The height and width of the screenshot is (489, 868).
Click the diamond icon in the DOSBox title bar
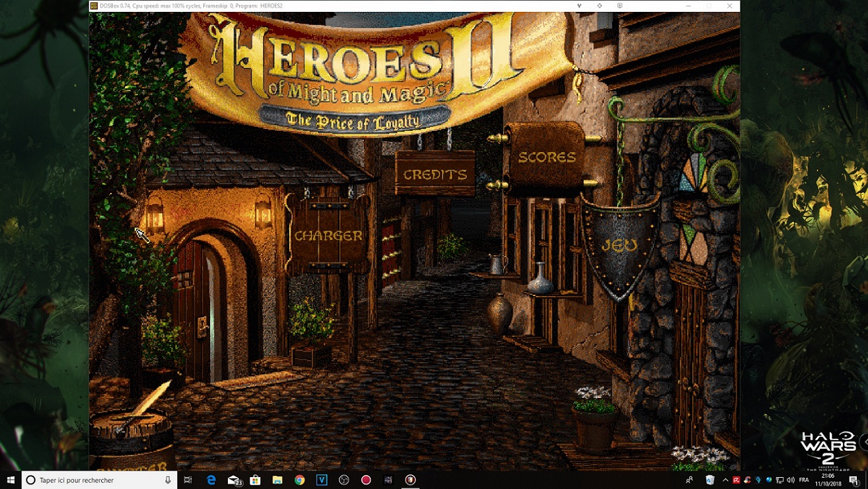pos(599,6)
